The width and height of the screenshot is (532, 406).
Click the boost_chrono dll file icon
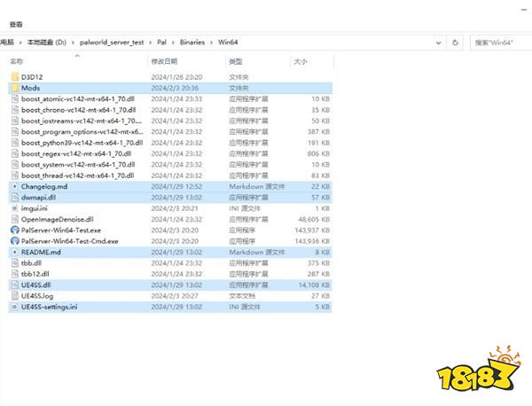14,110
